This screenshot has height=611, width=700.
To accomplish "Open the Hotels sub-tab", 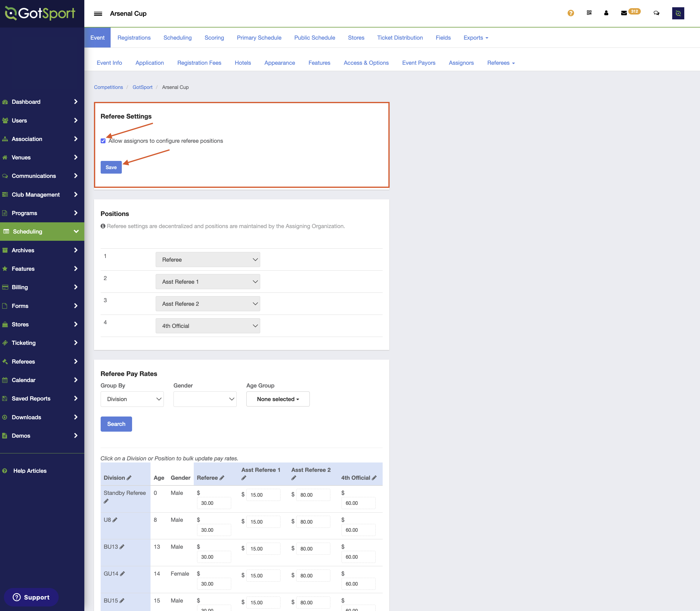I will coord(242,63).
